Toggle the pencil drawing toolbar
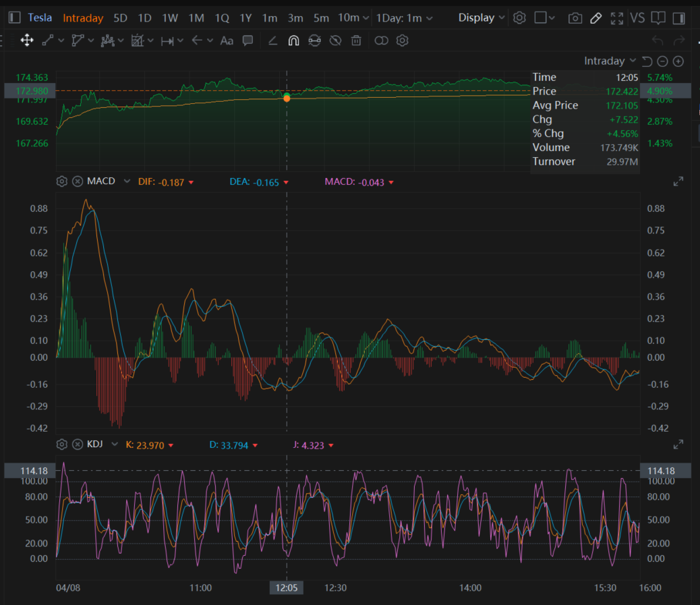Image resolution: width=700 pixels, height=605 pixels. 596,18
